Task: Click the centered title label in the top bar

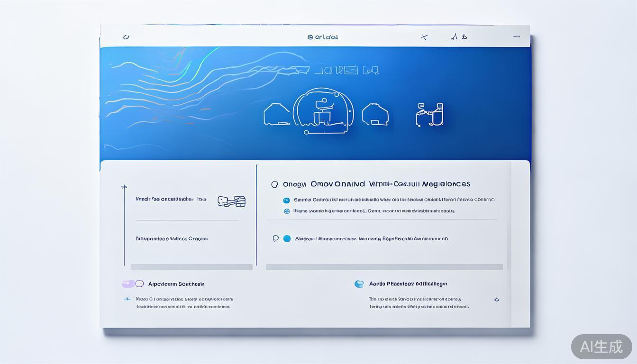Action: (323, 37)
